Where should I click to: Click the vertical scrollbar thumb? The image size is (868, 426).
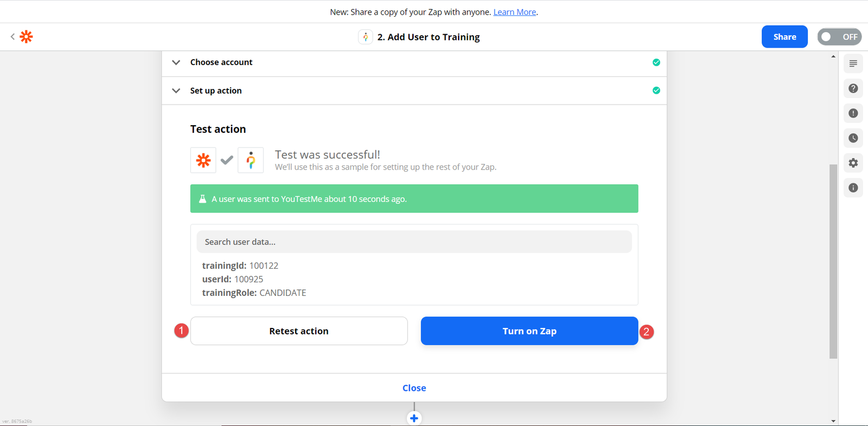(833, 260)
